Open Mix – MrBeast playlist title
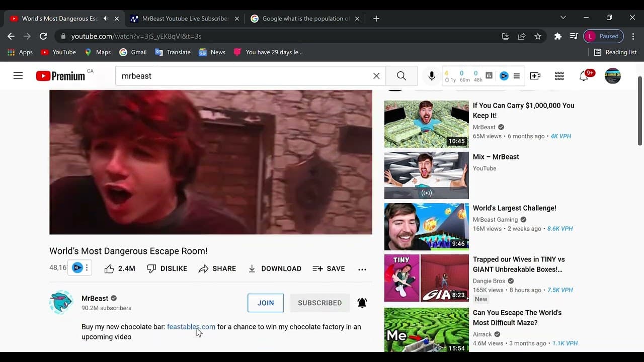This screenshot has height=362, width=644. 496,157
